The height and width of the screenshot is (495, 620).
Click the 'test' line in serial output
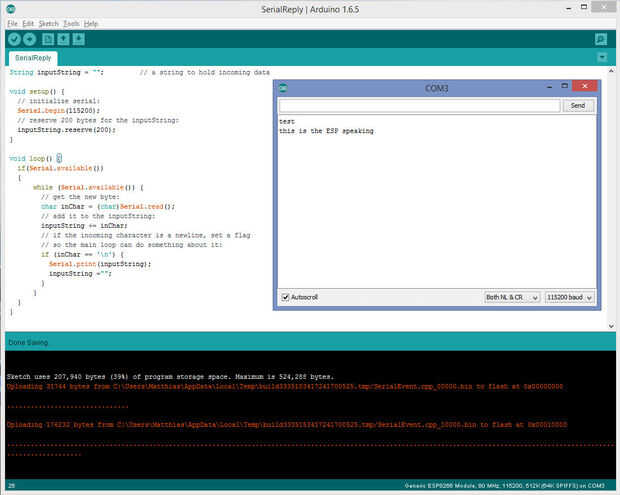pyautogui.click(x=287, y=121)
